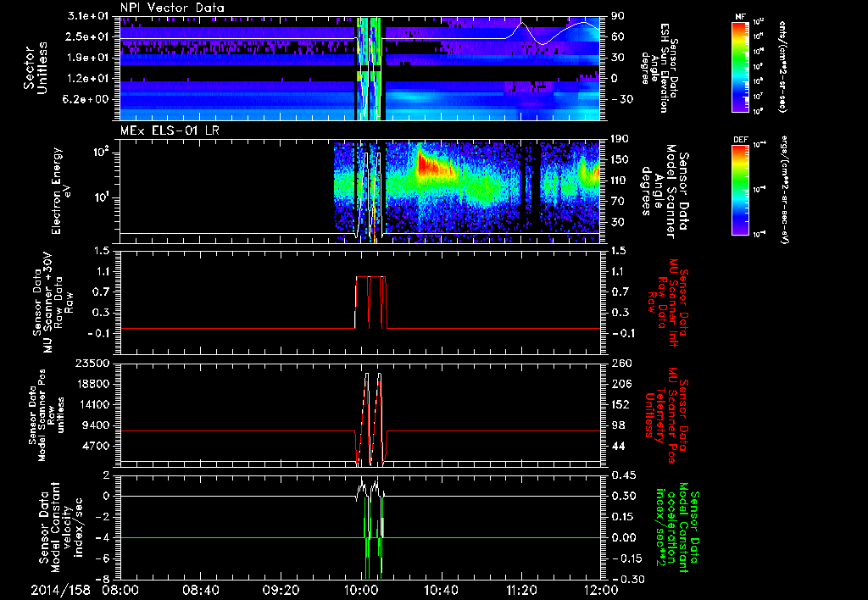The height and width of the screenshot is (600, 868).
Task: Click the 70 scanner angle tick
Action: [x=617, y=202]
